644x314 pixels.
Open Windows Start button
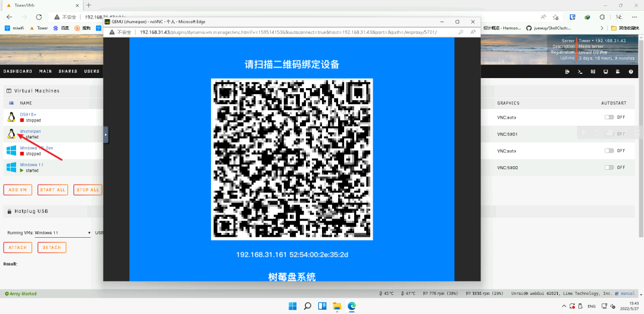click(x=292, y=306)
